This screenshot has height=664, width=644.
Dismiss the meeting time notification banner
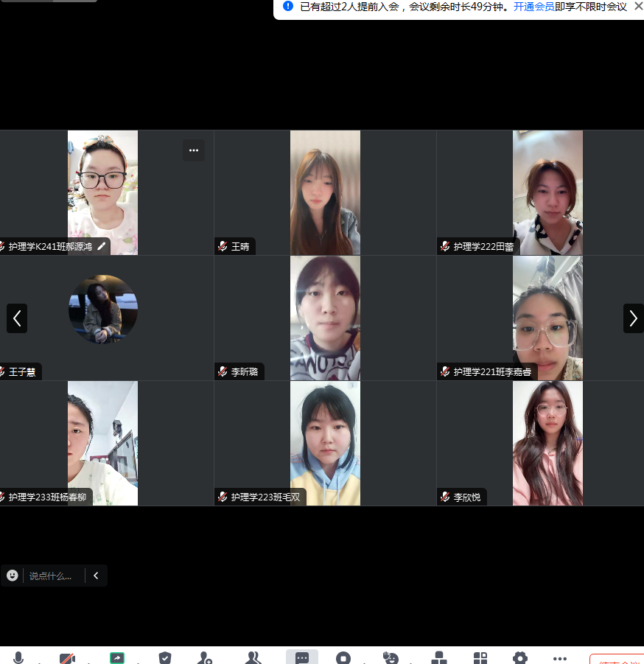[638, 6]
